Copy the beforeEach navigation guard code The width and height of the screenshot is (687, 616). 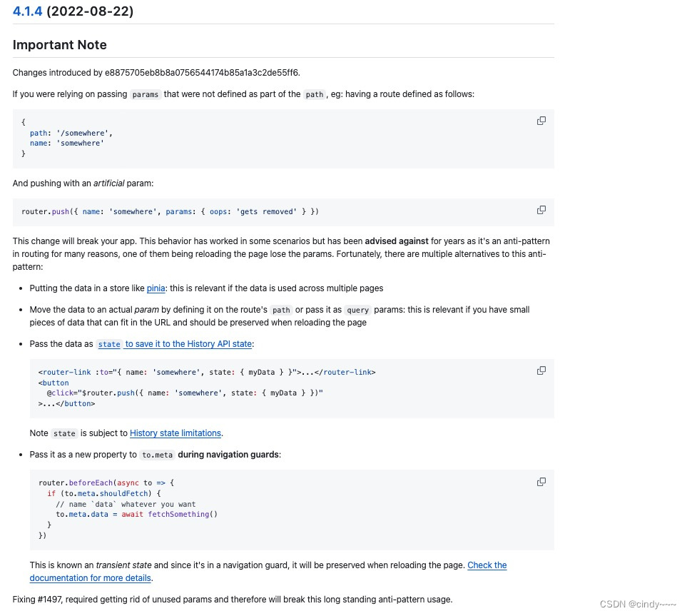[541, 482]
